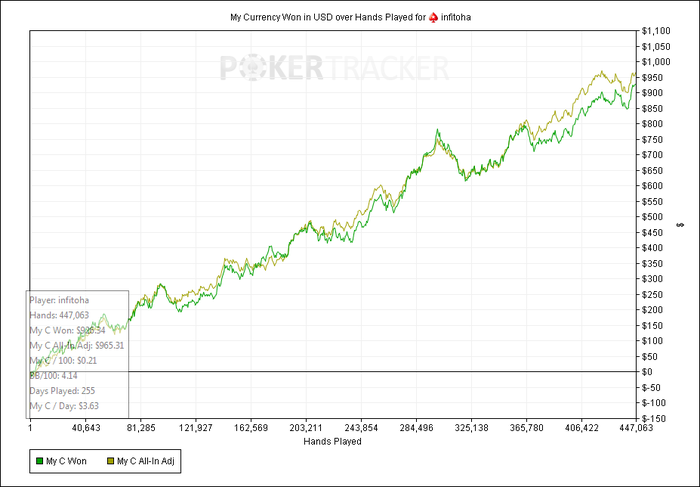The height and width of the screenshot is (487, 700).
Task: Click the y-axis label "$100"
Action: point(652,341)
